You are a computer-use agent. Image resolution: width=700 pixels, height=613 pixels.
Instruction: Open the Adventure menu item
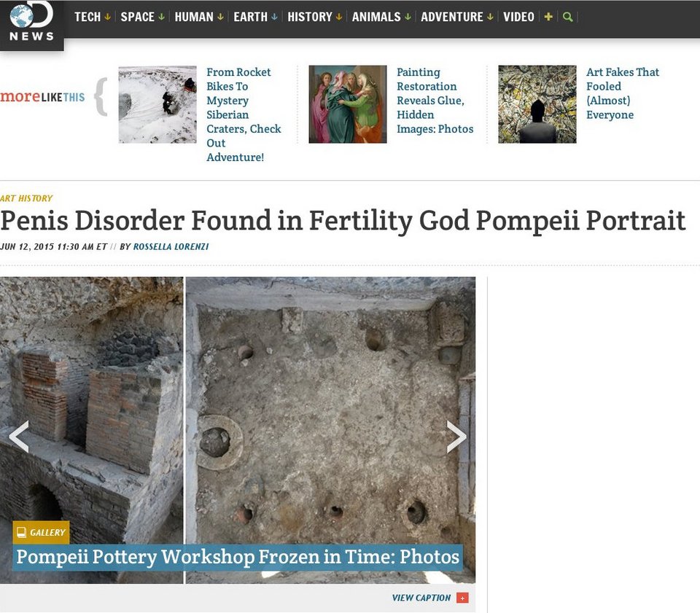(x=452, y=17)
